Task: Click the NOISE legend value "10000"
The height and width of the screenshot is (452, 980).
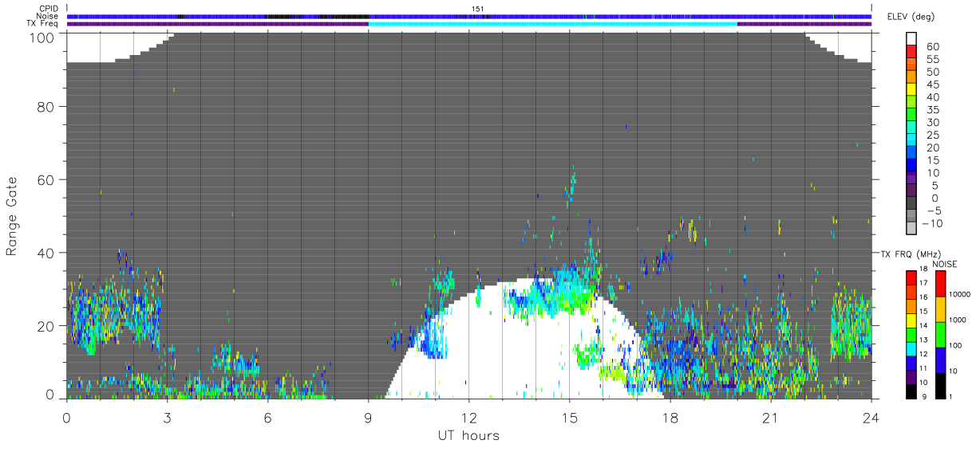Action: [x=958, y=294]
